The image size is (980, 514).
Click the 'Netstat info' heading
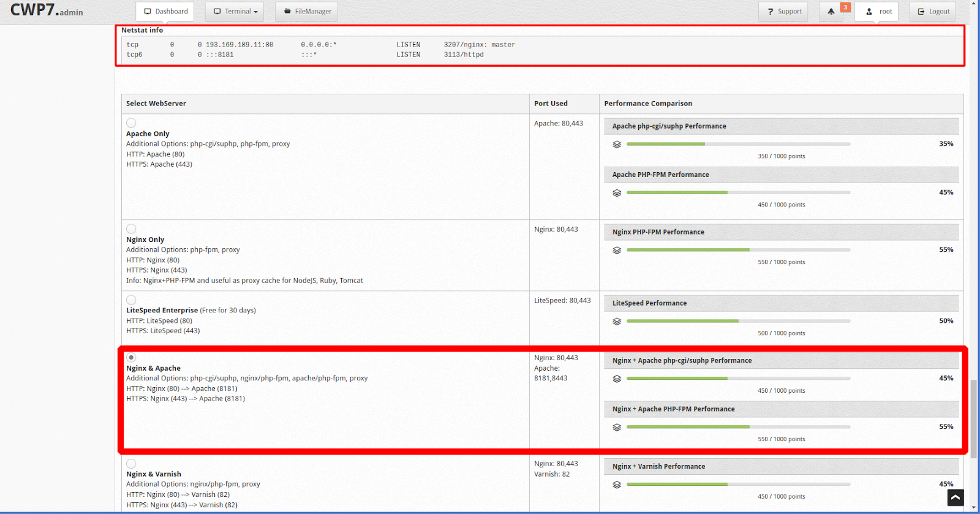click(142, 30)
